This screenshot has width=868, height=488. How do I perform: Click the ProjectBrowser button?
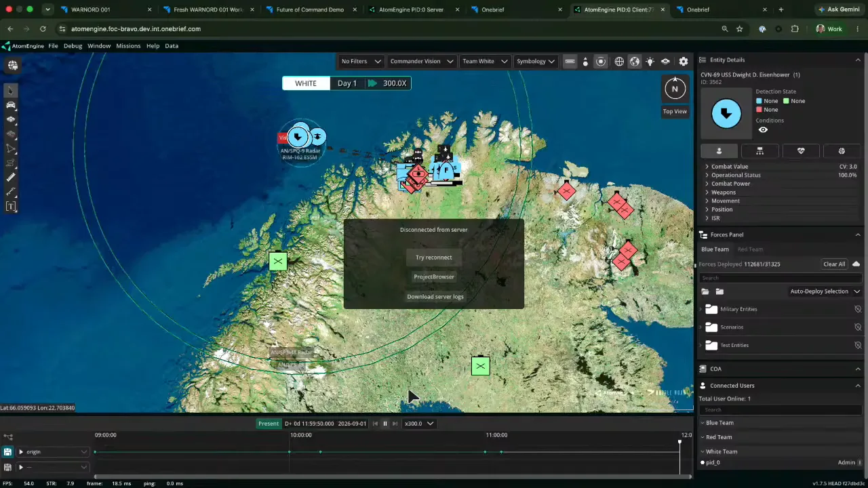pos(434,277)
